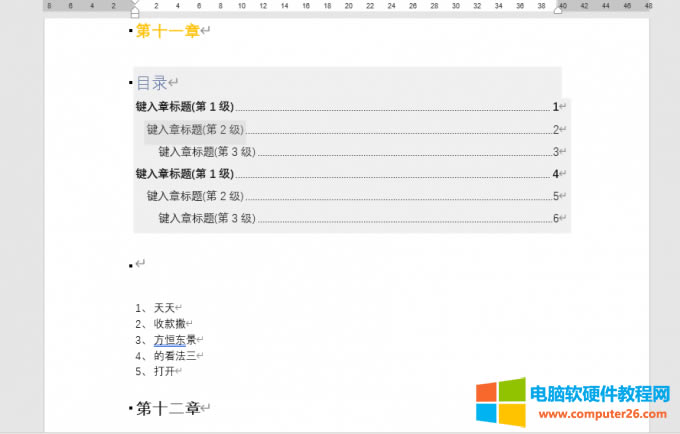This screenshot has height=434, width=680.
Task: Click the first 键入章标题(第 2 级) entry
Action: pos(195,129)
